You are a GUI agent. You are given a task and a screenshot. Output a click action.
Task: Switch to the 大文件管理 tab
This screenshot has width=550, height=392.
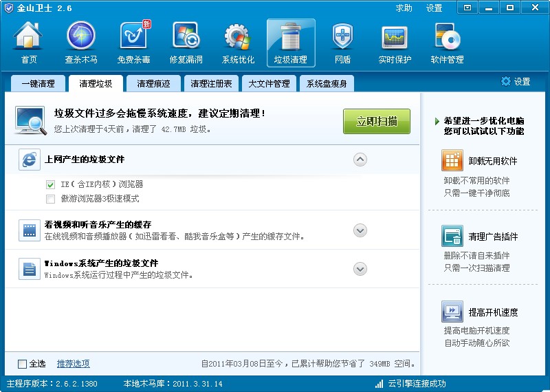[269, 83]
